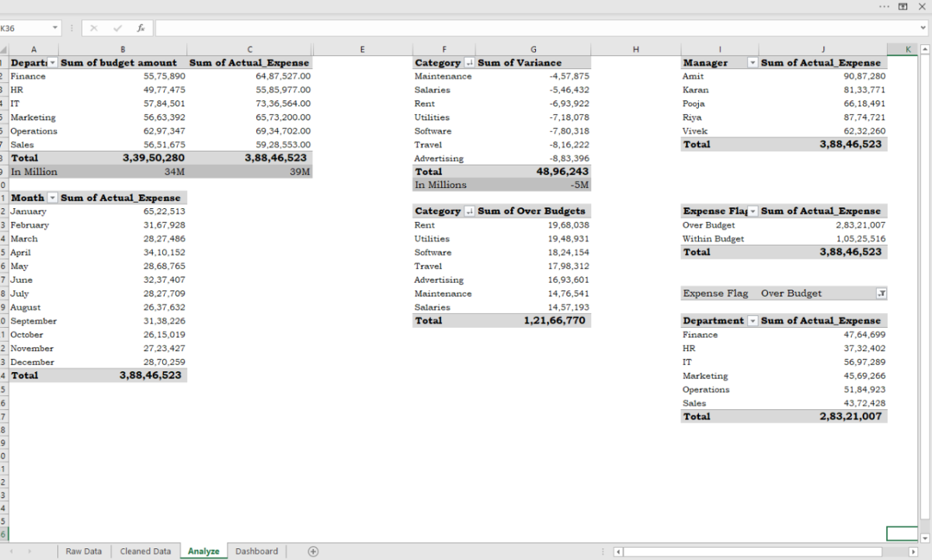932x560 pixels.
Task: Click the three-dots more options icon
Action: pyautogui.click(x=885, y=6)
